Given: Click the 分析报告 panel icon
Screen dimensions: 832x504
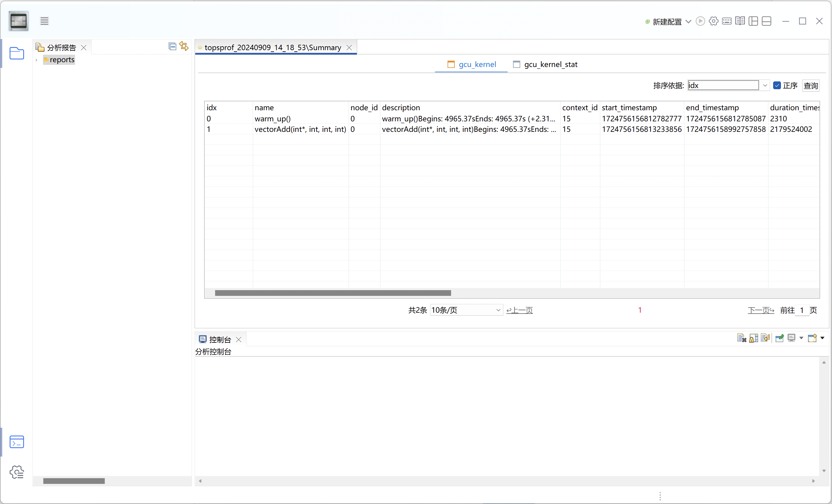Looking at the screenshot, I should pyautogui.click(x=40, y=47).
